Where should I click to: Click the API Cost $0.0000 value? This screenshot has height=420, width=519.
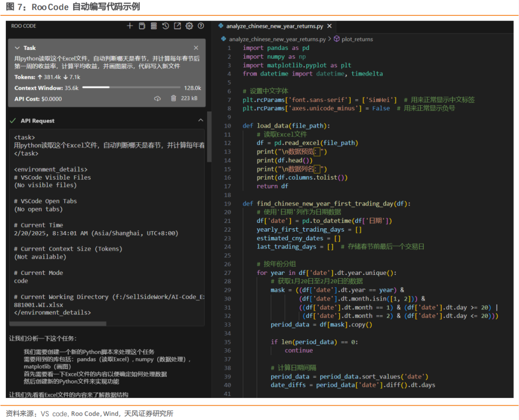click(51, 99)
